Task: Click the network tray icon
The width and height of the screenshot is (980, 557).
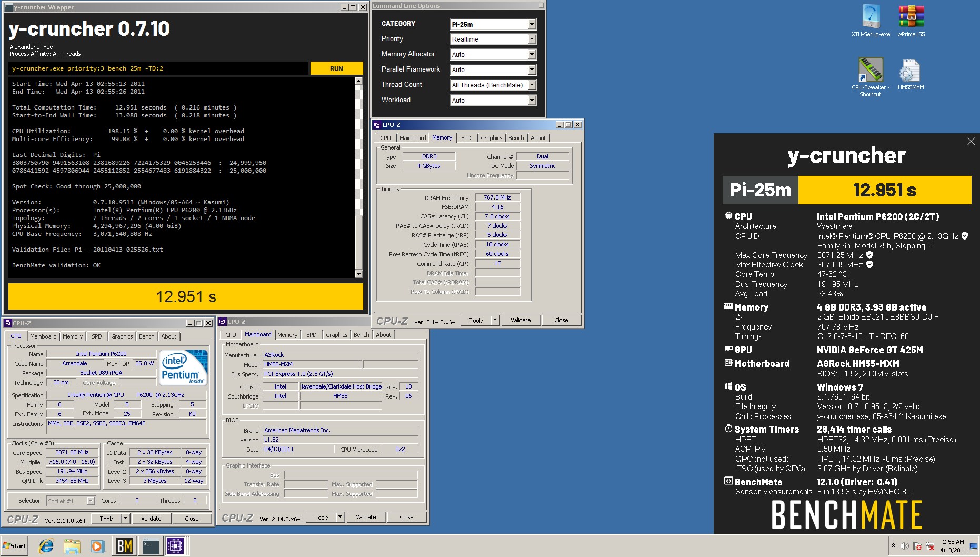Action: pyautogui.click(x=930, y=546)
